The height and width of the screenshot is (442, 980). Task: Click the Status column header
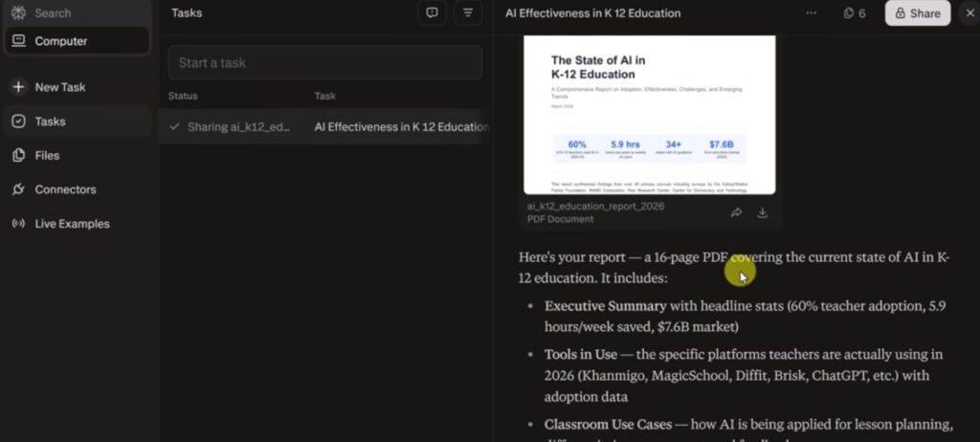pyautogui.click(x=183, y=96)
